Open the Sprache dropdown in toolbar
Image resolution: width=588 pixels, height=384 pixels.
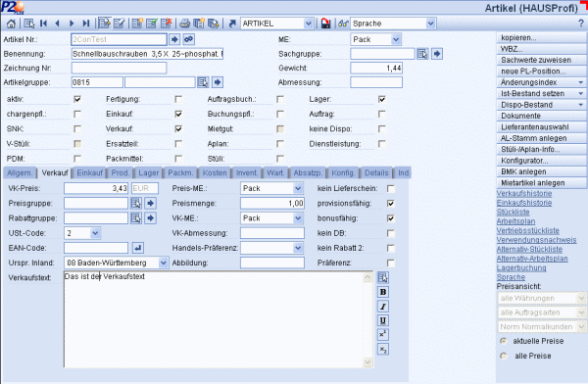click(431, 24)
